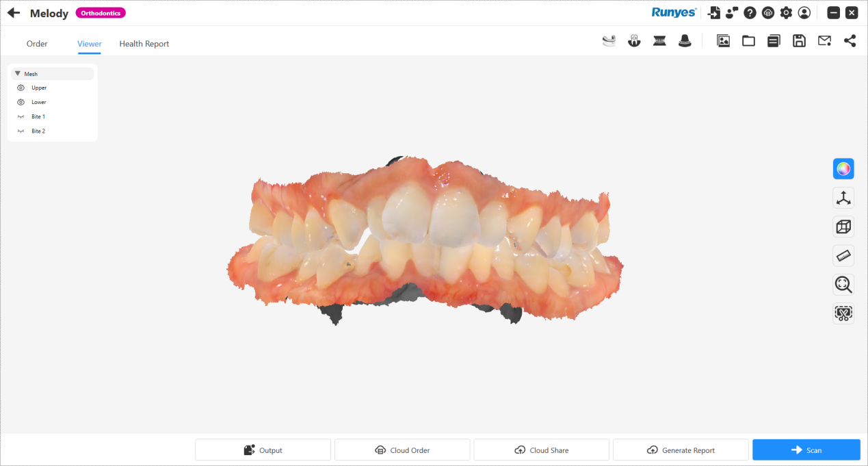Click the share icon in toolbar
The width and height of the screenshot is (868, 466).
(x=850, y=41)
